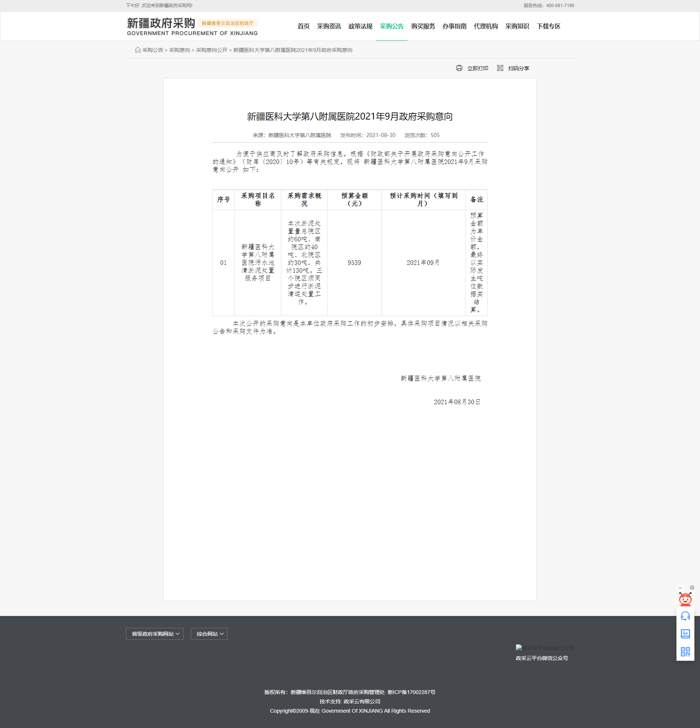Open the 政策法规 navigation tab
The width and height of the screenshot is (700, 728).
pyautogui.click(x=360, y=26)
